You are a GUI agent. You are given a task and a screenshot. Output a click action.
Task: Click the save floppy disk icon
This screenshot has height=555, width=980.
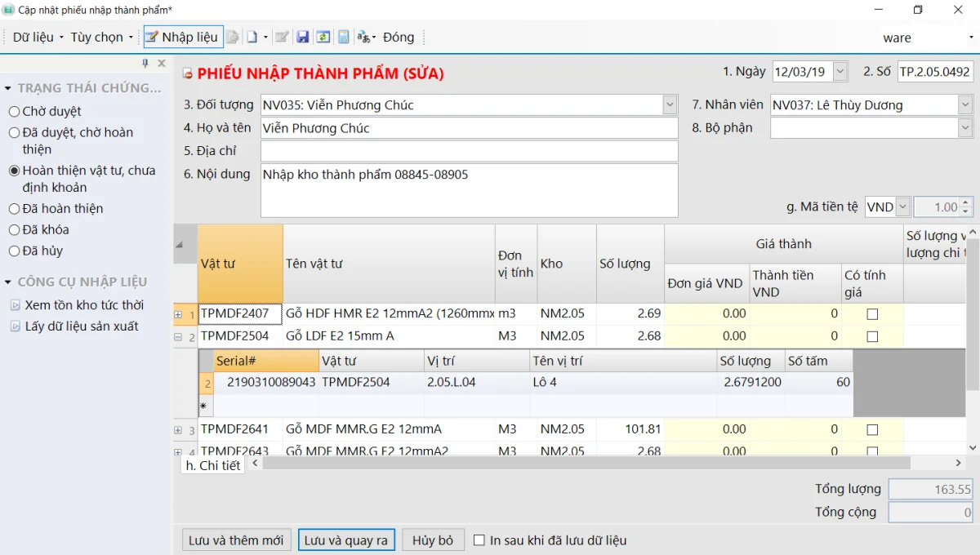(302, 38)
